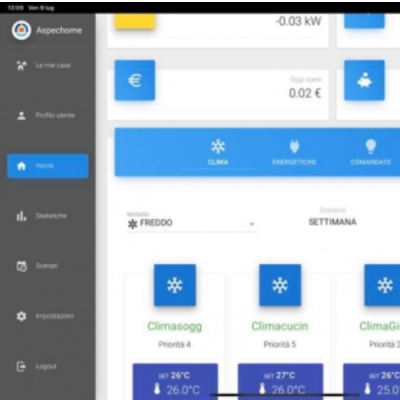
Task: Click the SETTIMANA scenario value
Action: pos(332,222)
